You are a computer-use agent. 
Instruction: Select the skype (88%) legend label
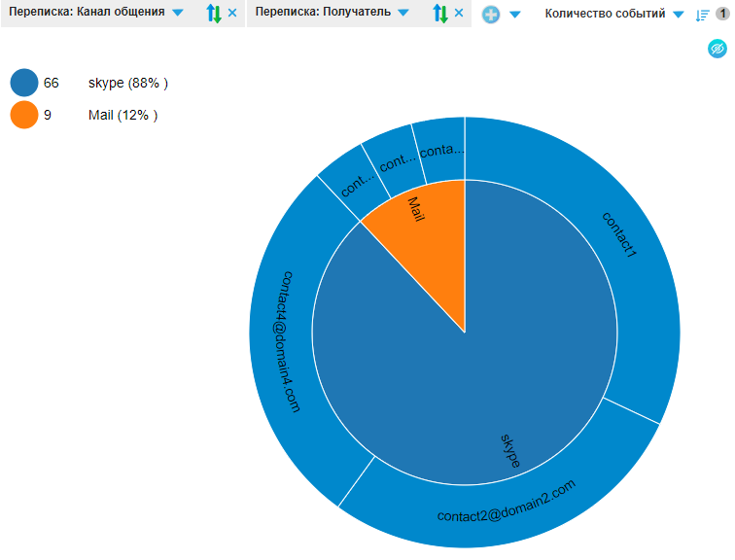pos(127,84)
